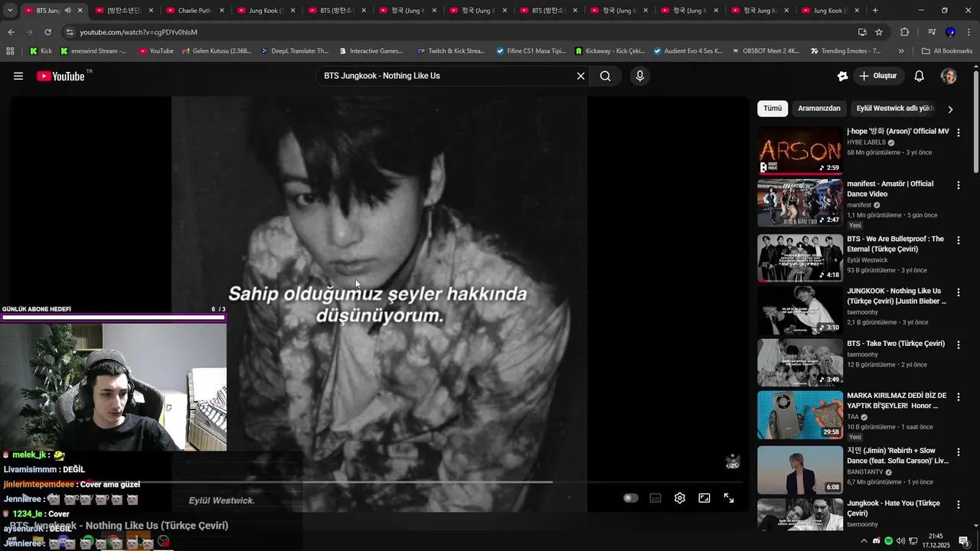Viewport: 980px width, 551px height.
Task: Open the Chrome three-dot menu
Action: pyautogui.click(x=969, y=32)
